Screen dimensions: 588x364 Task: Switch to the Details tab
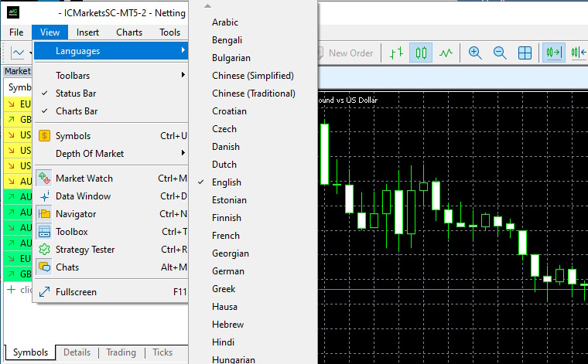[x=77, y=352]
